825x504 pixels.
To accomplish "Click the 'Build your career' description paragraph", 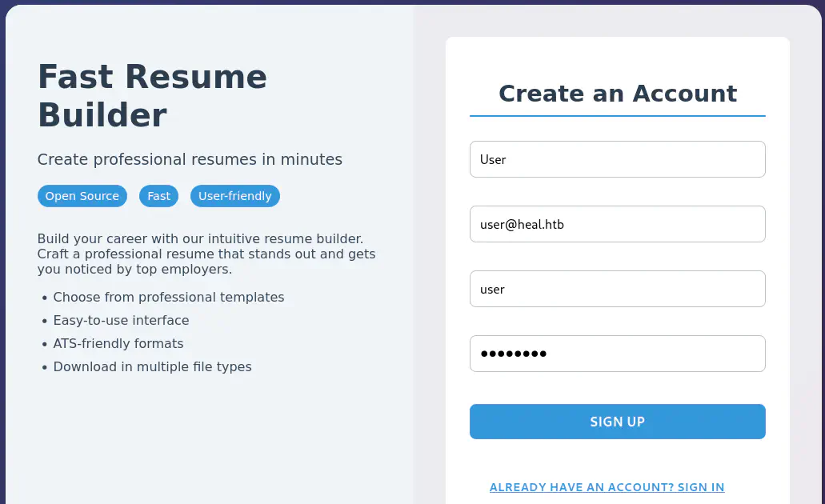I will tap(206, 254).
